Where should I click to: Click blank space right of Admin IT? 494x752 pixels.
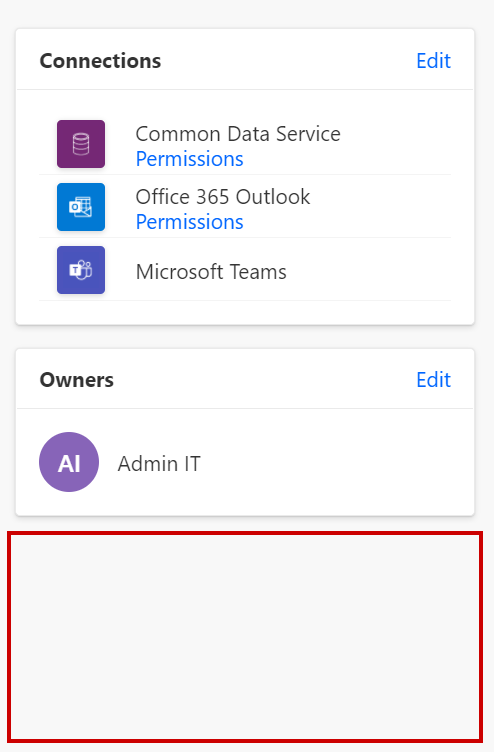click(336, 463)
